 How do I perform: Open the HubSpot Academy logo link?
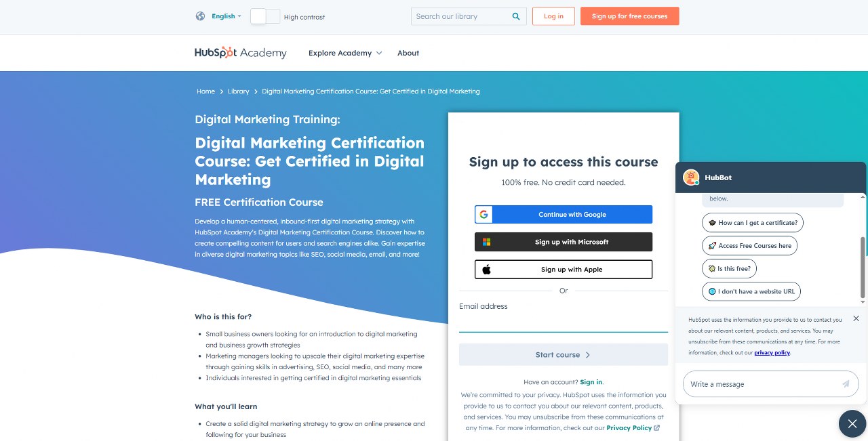tap(241, 53)
